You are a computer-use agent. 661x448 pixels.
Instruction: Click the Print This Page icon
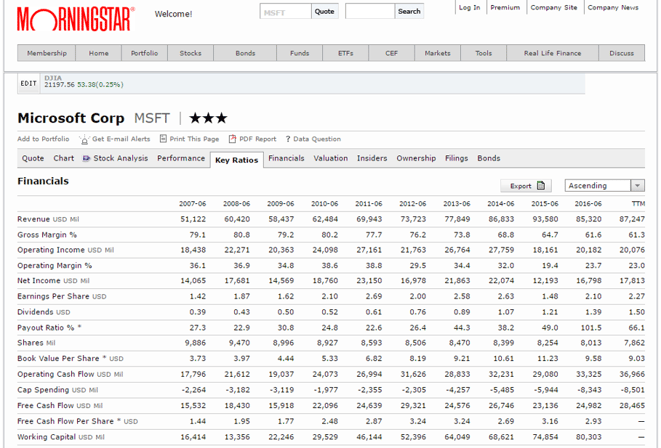[x=164, y=139]
